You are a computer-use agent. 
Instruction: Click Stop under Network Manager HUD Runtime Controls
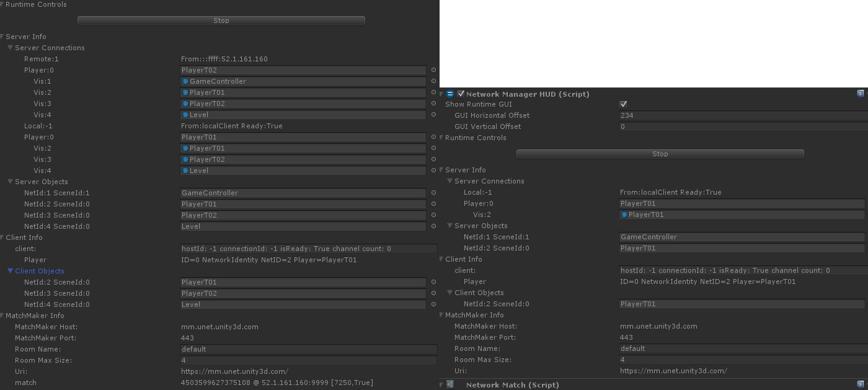coord(660,154)
